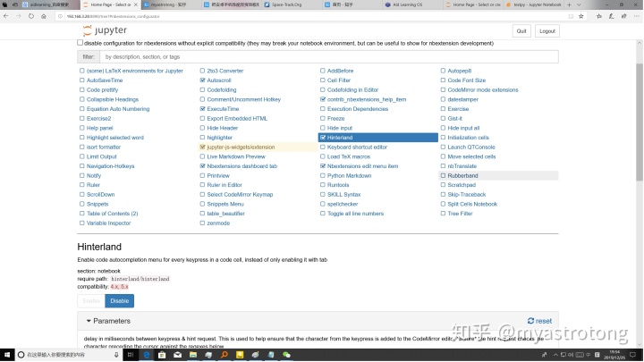
Task: Open the share page icon
Action: (623, 16)
